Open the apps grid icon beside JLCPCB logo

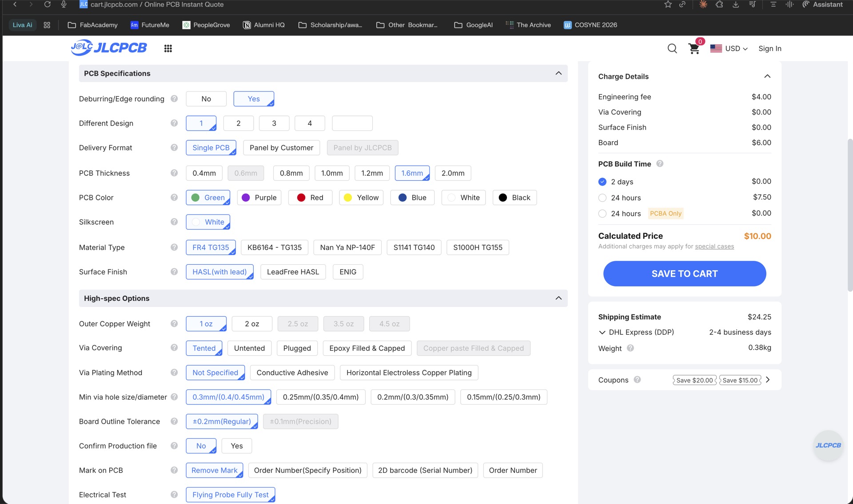pos(168,48)
